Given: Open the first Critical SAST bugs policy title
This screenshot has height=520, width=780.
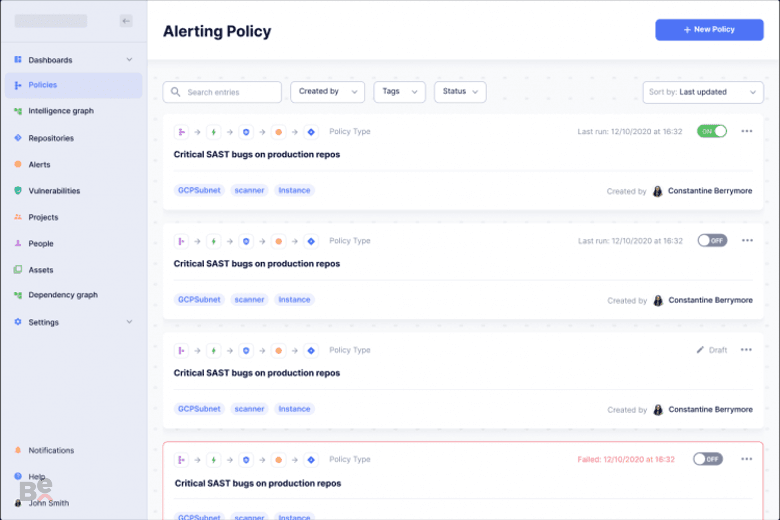Looking at the screenshot, I should (257, 154).
